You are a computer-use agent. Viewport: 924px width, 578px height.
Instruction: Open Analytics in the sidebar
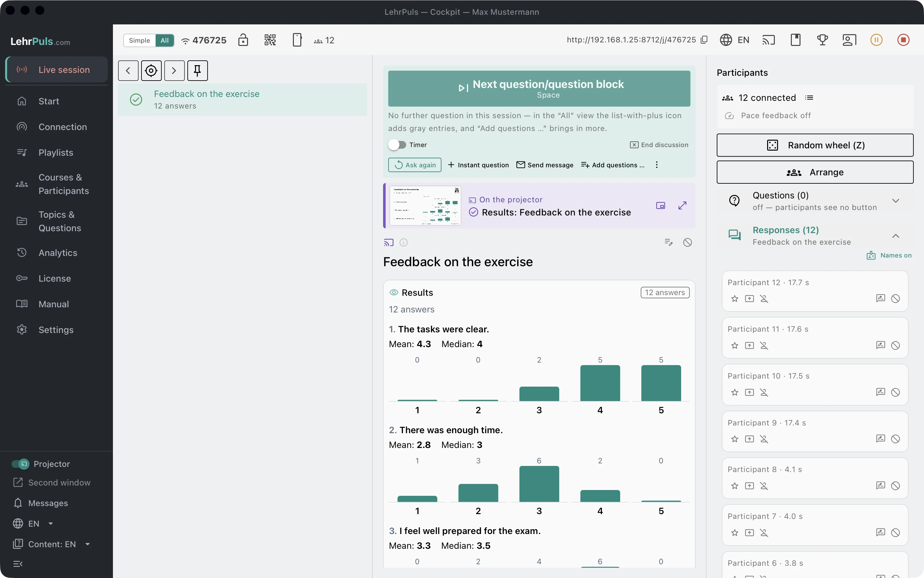tap(56, 253)
